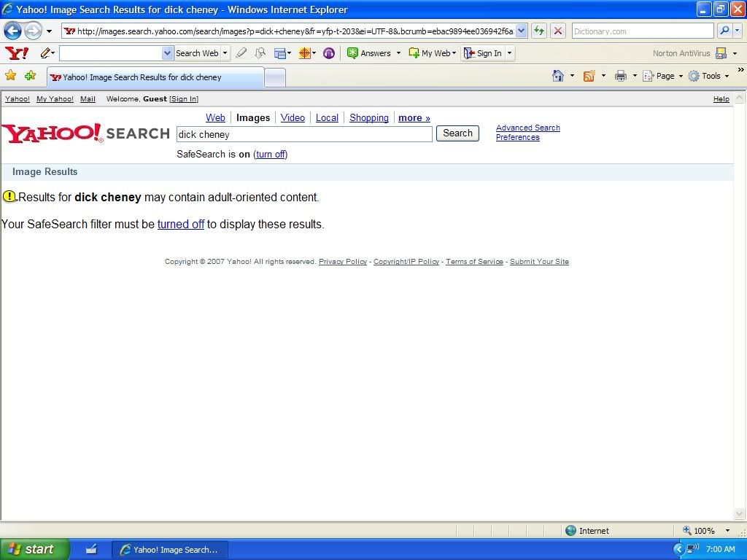Open the Privacy Policy footer link

point(343,262)
